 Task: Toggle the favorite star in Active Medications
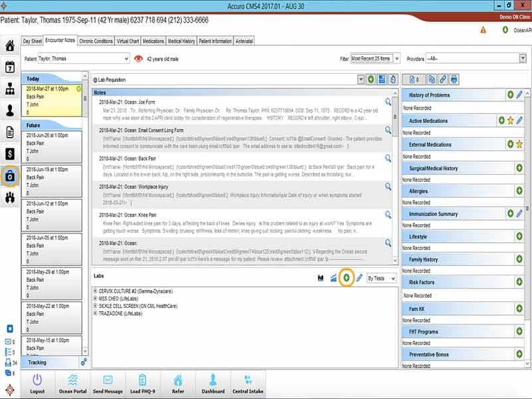(510, 120)
